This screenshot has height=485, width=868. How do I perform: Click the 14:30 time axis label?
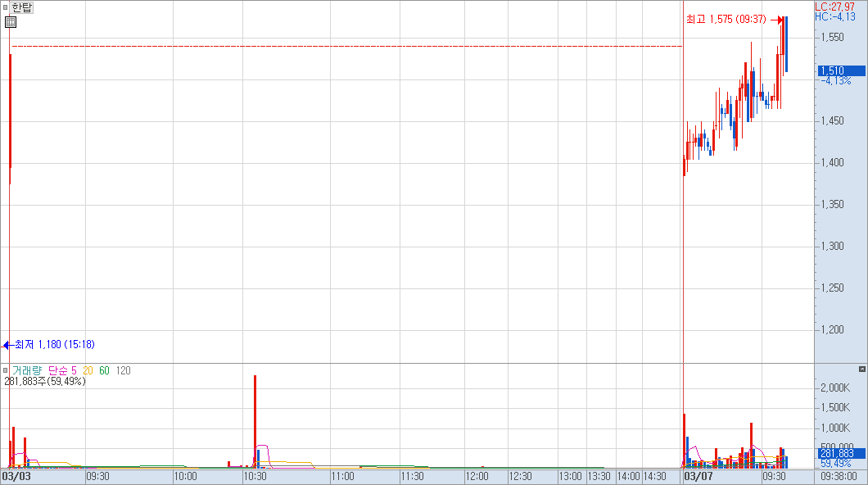tap(655, 476)
